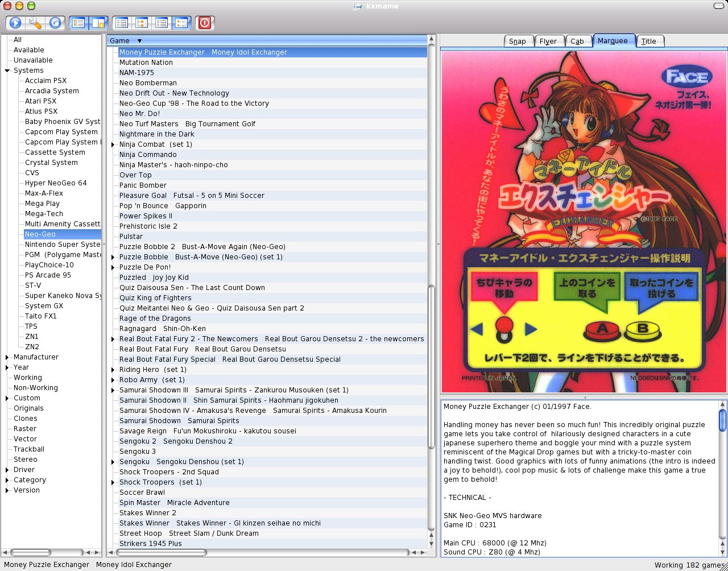Select the Trackball filter
Viewport: 728px width, 571px height.
tap(29, 449)
